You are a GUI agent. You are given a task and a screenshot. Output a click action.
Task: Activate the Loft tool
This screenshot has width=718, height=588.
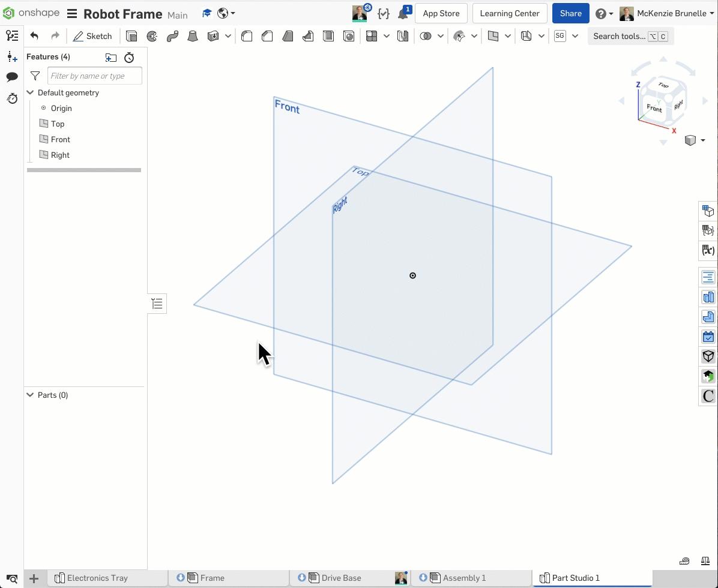(x=193, y=37)
